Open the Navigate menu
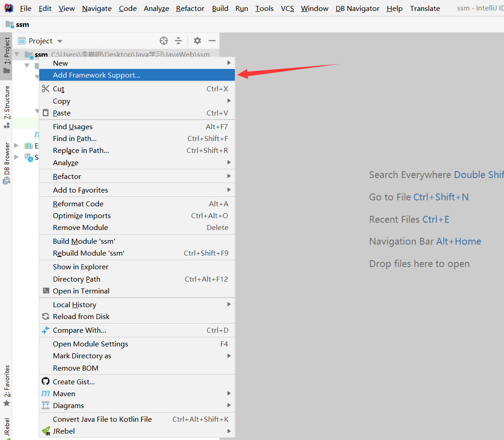Viewport: 504px width, 440px height. (97, 8)
